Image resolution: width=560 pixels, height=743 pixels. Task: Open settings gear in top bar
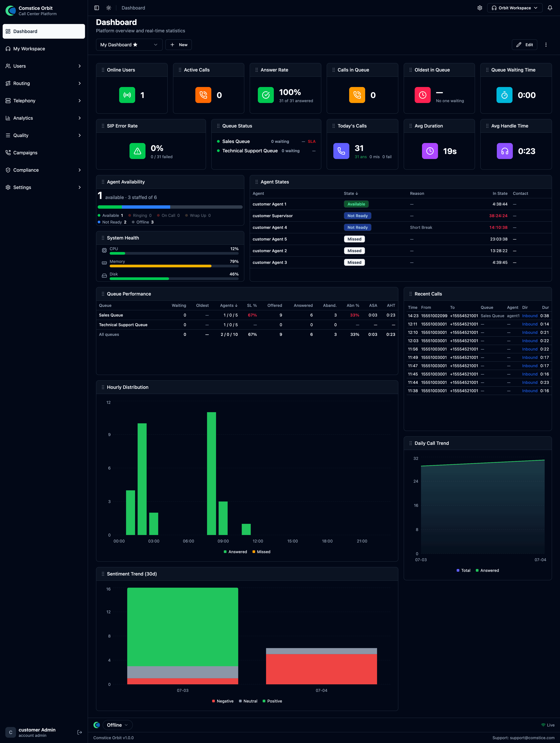480,8
